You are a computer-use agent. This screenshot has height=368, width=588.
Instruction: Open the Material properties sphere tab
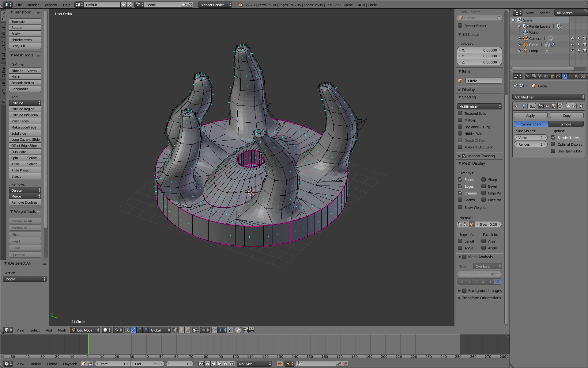click(x=577, y=76)
